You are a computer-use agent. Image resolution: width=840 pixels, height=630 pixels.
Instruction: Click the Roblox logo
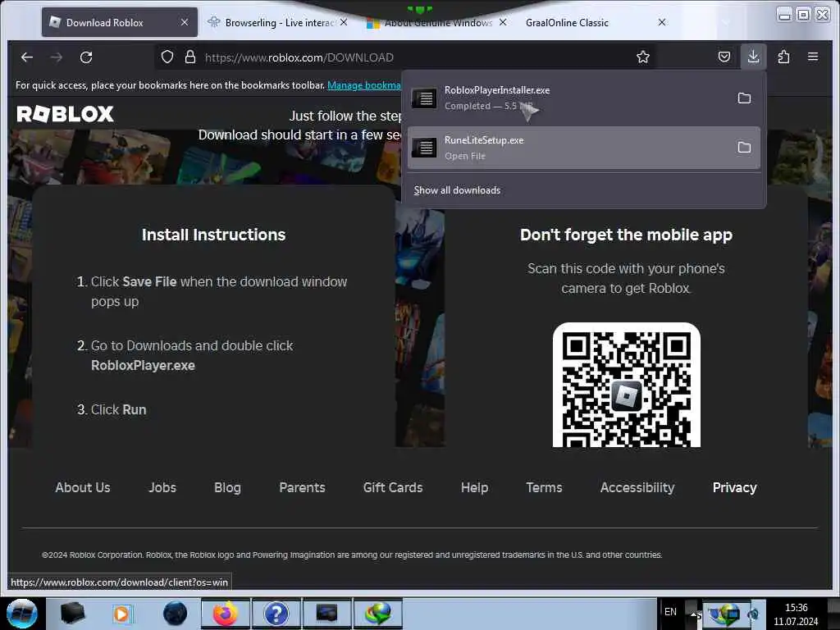coord(65,113)
